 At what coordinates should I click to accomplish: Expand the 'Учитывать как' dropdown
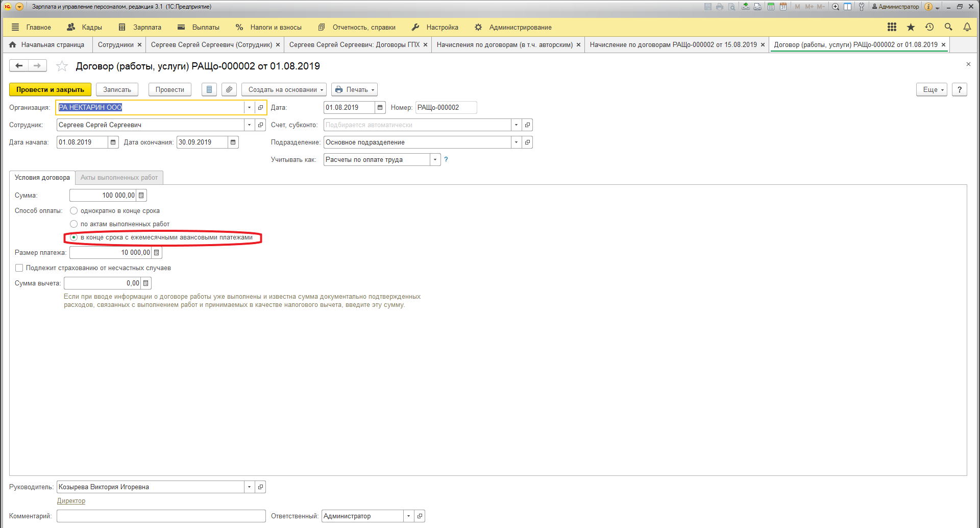coord(435,160)
